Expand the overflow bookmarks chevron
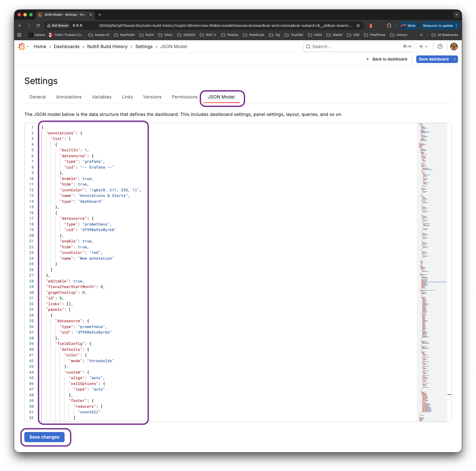 421,35
